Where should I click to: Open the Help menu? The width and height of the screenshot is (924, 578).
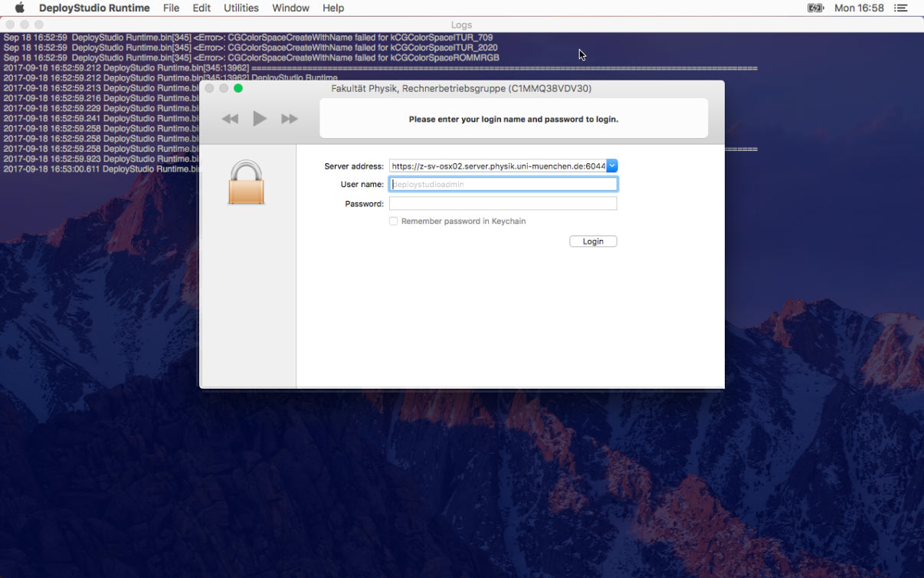pos(333,8)
